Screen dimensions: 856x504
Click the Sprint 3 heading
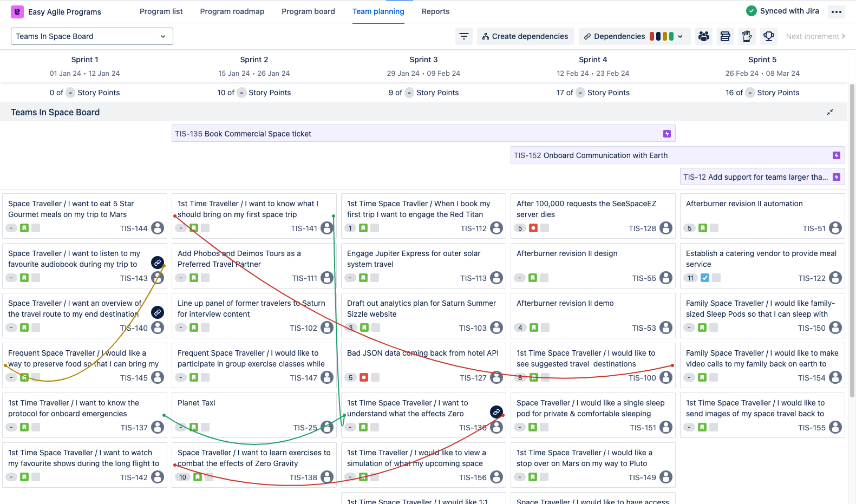click(x=423, y=60)
